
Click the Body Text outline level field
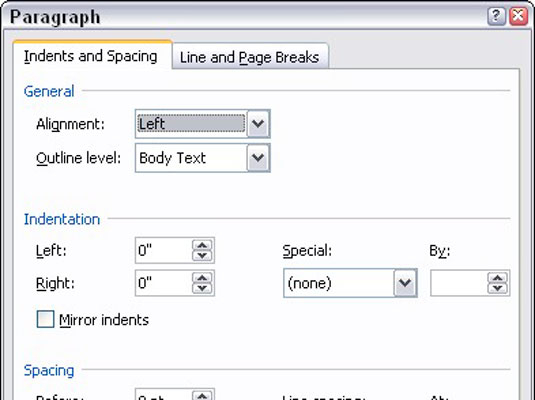click(x=191, y=158)
